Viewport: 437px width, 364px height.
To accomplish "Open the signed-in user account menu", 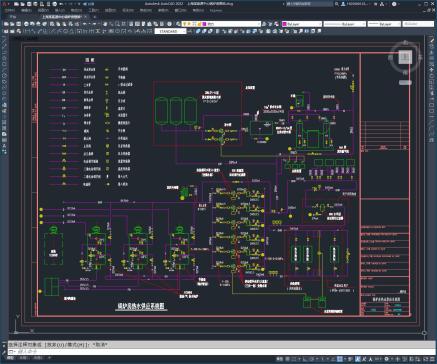I will coord(356,4).
